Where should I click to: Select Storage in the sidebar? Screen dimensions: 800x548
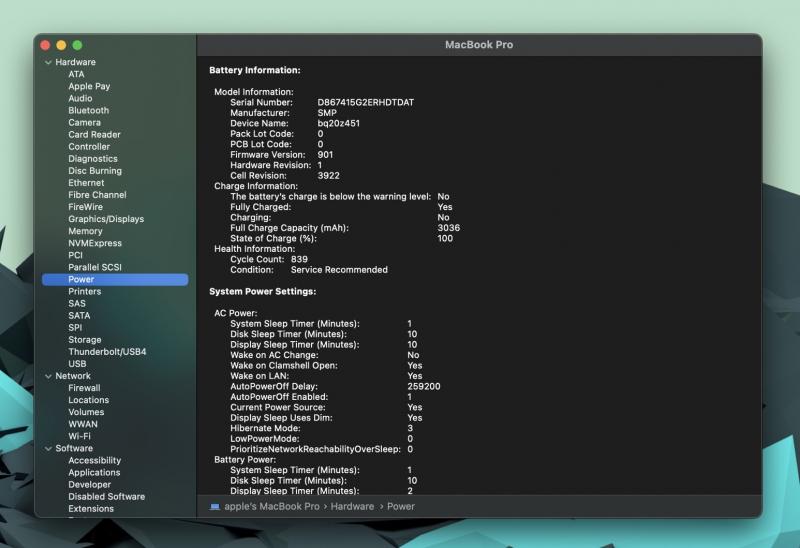84,340
